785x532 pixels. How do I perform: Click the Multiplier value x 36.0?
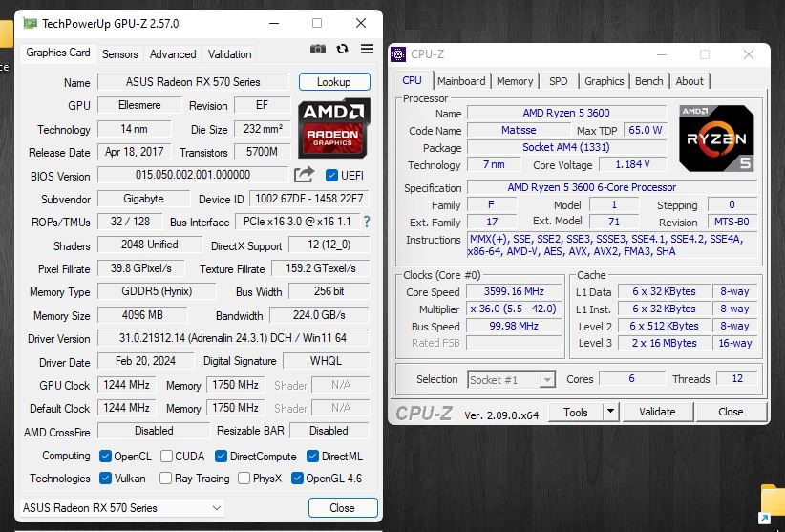click(514, 309)
